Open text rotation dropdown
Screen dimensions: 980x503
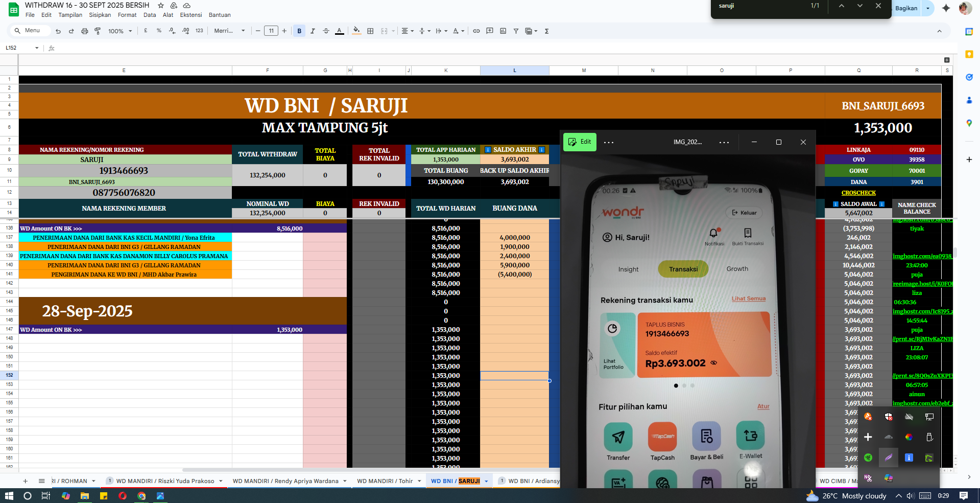[459, 31]
